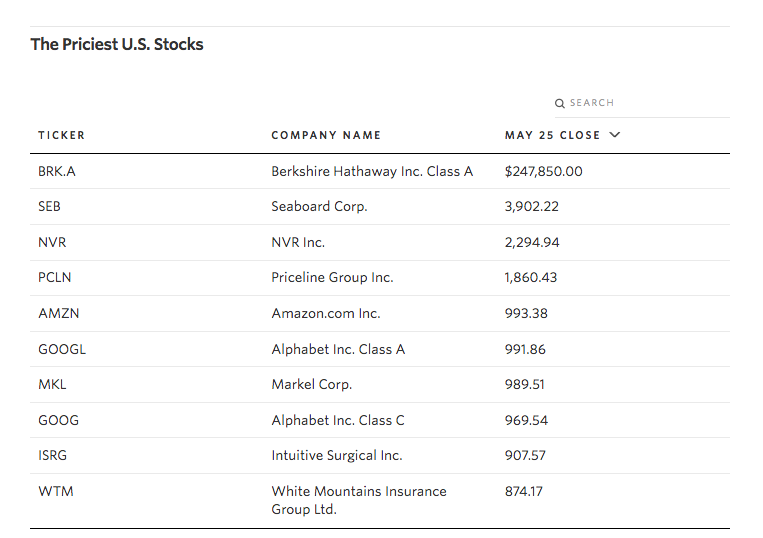Select Seaboard Corp. company name
The height and width of the screenshot is (538, 763).
(x=319, y=206)
